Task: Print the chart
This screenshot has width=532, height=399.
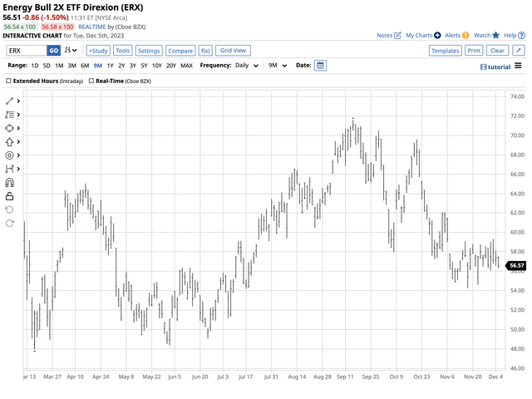Action: (x=474, y=51)
